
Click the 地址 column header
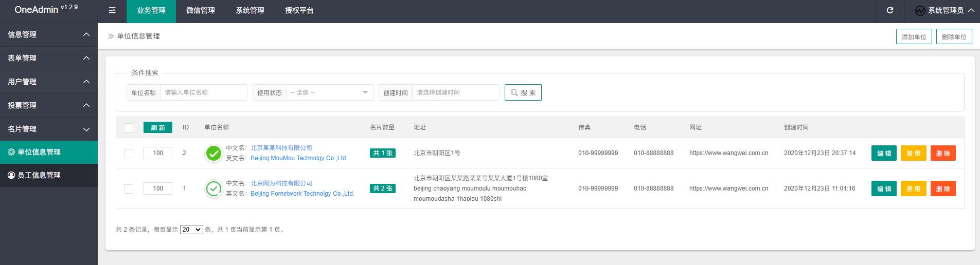point(420,127)
